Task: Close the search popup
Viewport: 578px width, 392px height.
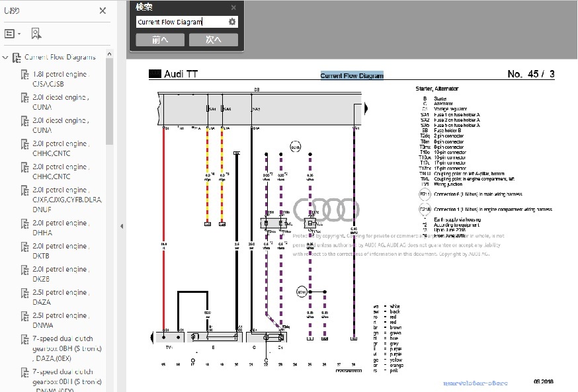Action: pyautogui.click(x=233, y=7)
